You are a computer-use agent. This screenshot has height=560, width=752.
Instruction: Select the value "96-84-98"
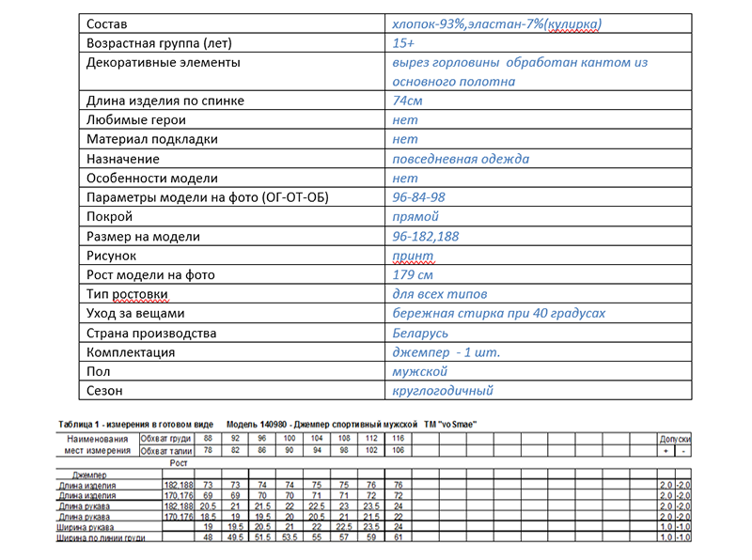(x=418, y=197)
